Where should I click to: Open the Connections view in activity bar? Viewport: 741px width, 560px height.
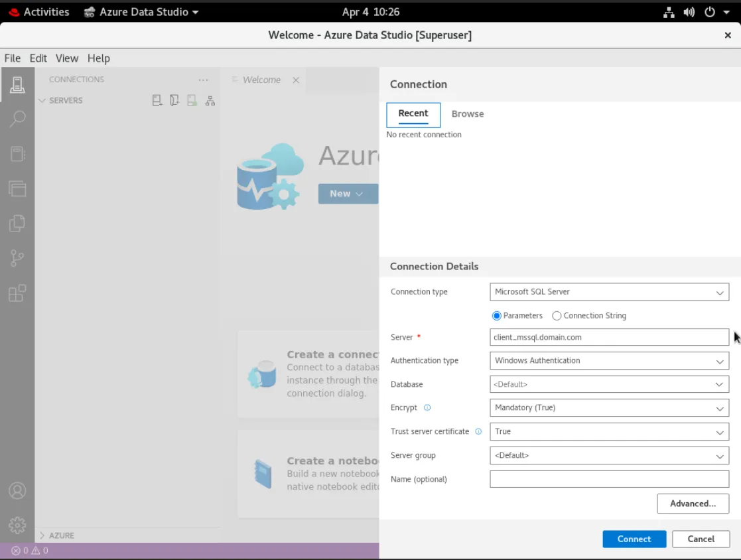(17, 85)
